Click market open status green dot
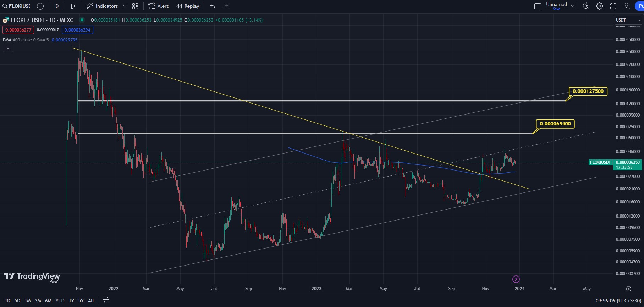The image size is (644, 307). click(x=82, y=20)
